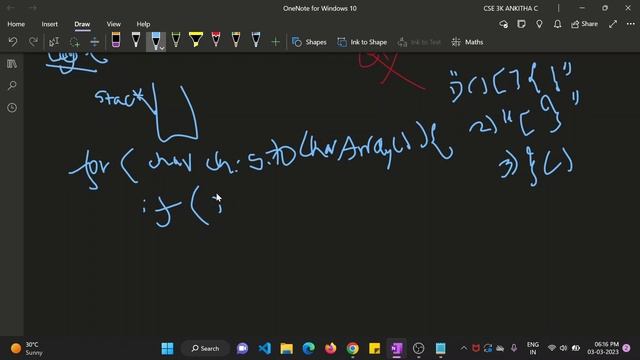Click Ink to Shape
640x360 pixels.
[362, 42]
